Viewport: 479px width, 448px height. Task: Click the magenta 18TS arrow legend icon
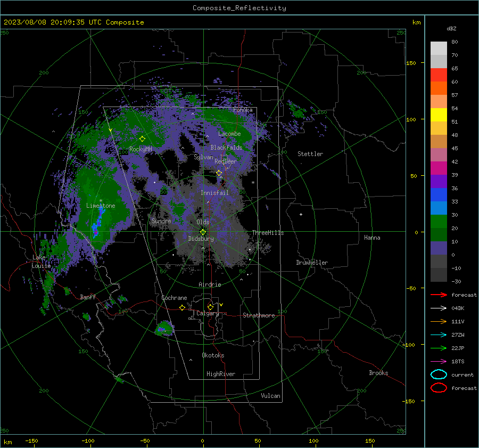point(439,362)
